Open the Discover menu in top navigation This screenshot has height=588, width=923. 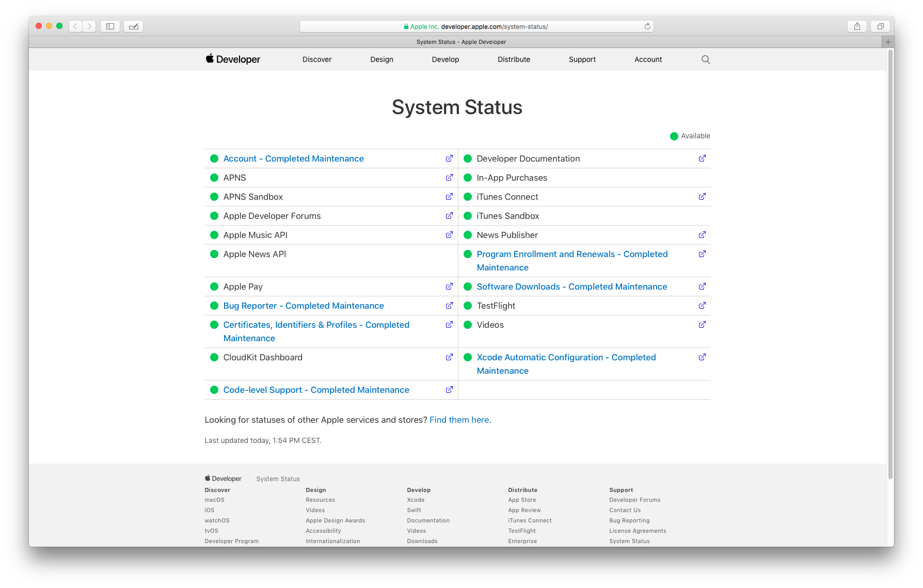point(317,59)
